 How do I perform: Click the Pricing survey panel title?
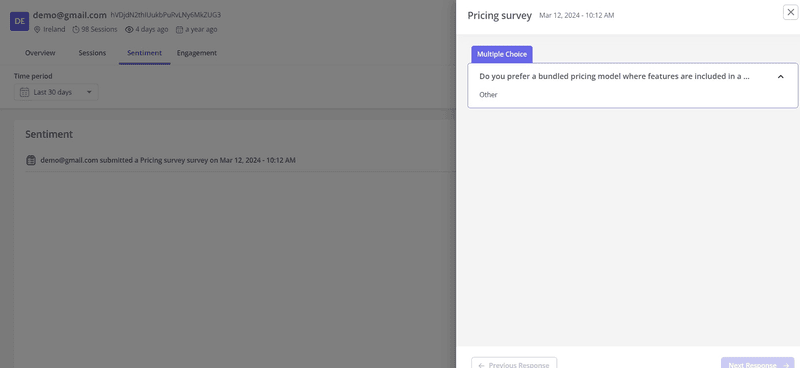(x=499, y=15)
